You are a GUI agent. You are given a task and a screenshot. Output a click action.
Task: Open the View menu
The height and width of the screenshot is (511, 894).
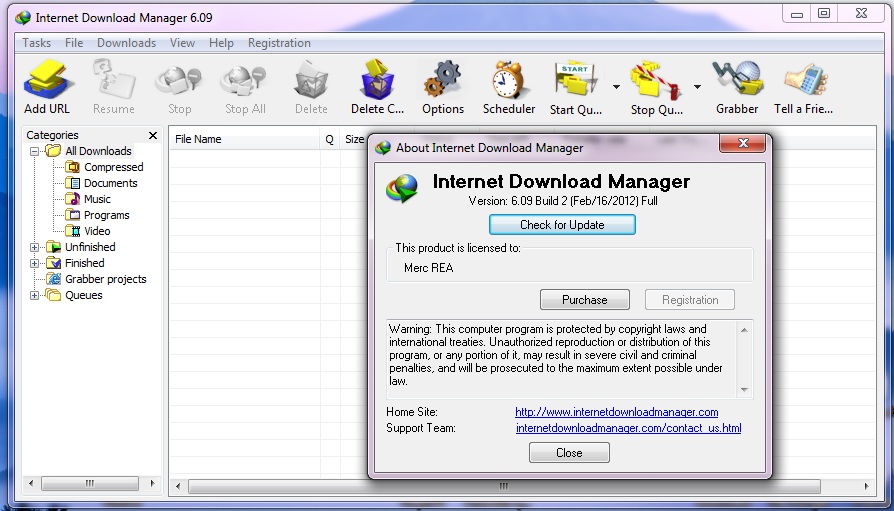(182, 43)
